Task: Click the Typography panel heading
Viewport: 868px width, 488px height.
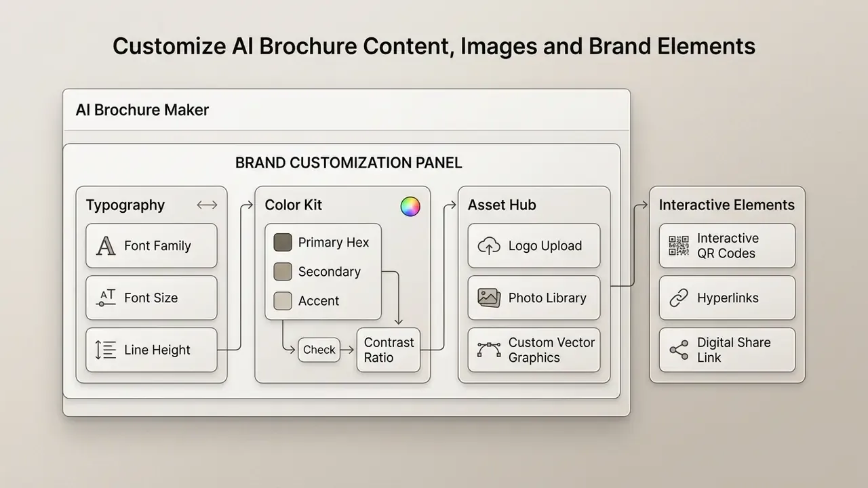Action: [x=125, y=205]
